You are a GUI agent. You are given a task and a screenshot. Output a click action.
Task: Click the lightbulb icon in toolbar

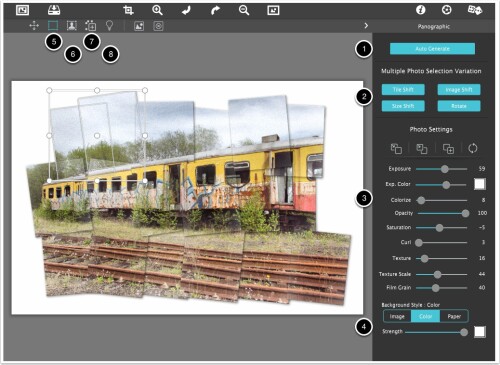(109, 26)
